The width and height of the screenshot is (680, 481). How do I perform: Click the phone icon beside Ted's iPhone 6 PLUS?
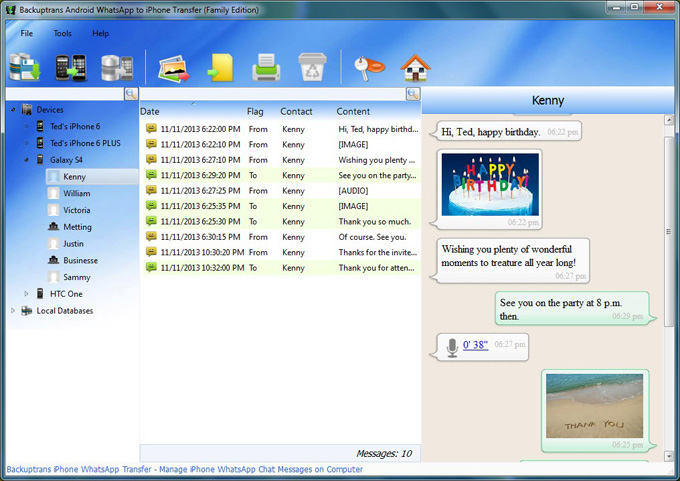tap(40, 143)
